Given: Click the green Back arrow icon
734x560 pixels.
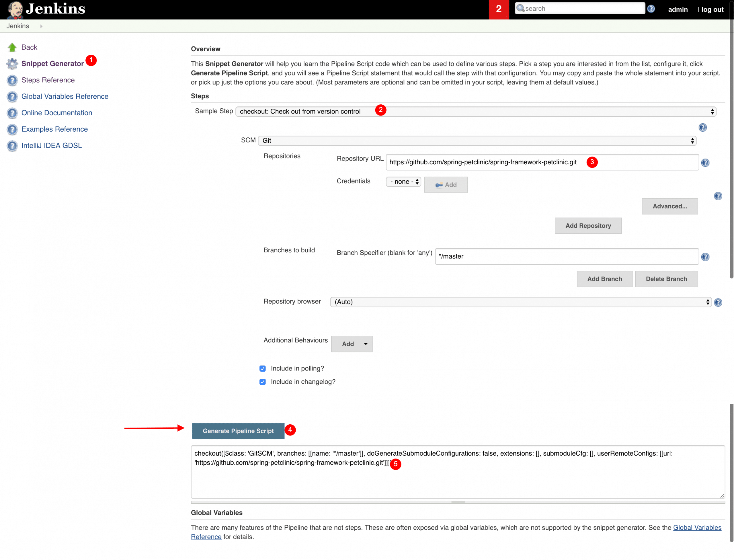Looking at the screenshot, I should (x=12, y=47).
